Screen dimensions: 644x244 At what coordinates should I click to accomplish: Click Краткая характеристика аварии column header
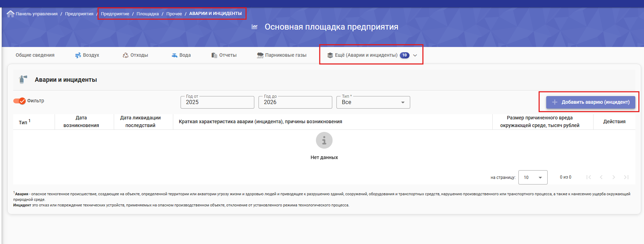(x=261, y=121)
